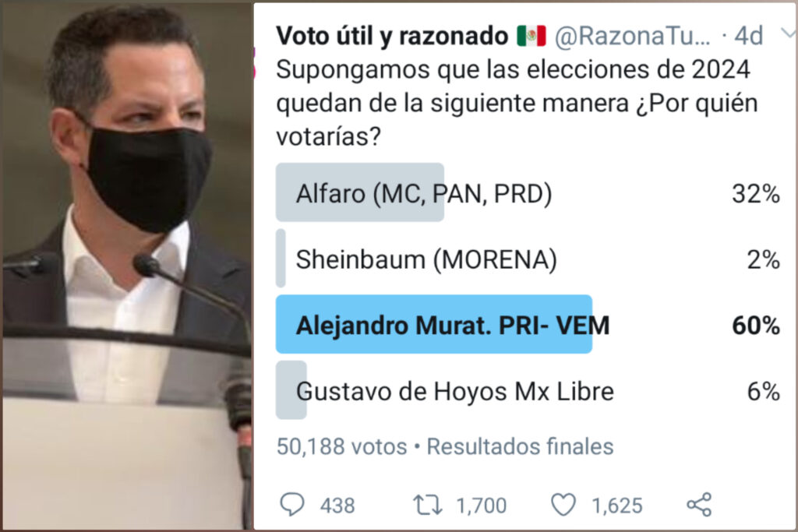Open the @RazonaTu... handle link

click(632, 37)
